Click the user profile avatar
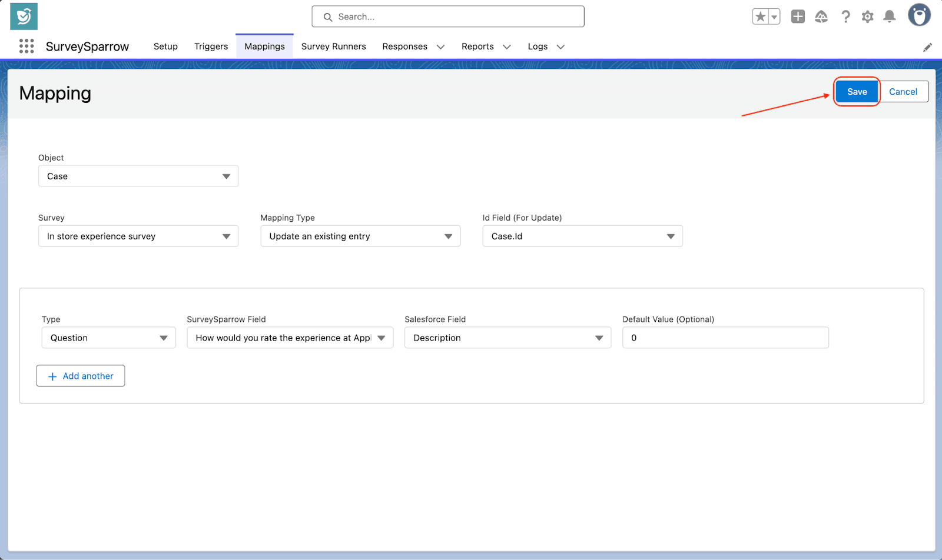942x560 pixels. coord(918,16)
